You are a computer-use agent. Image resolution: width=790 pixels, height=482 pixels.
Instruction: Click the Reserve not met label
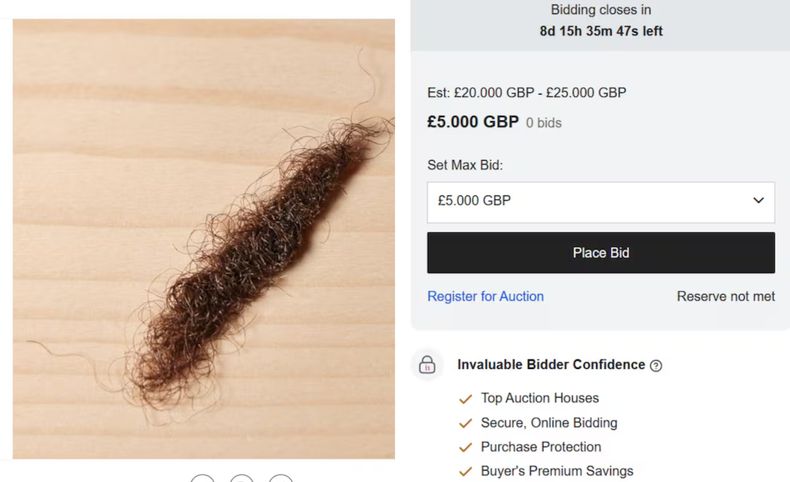point(725,296)
